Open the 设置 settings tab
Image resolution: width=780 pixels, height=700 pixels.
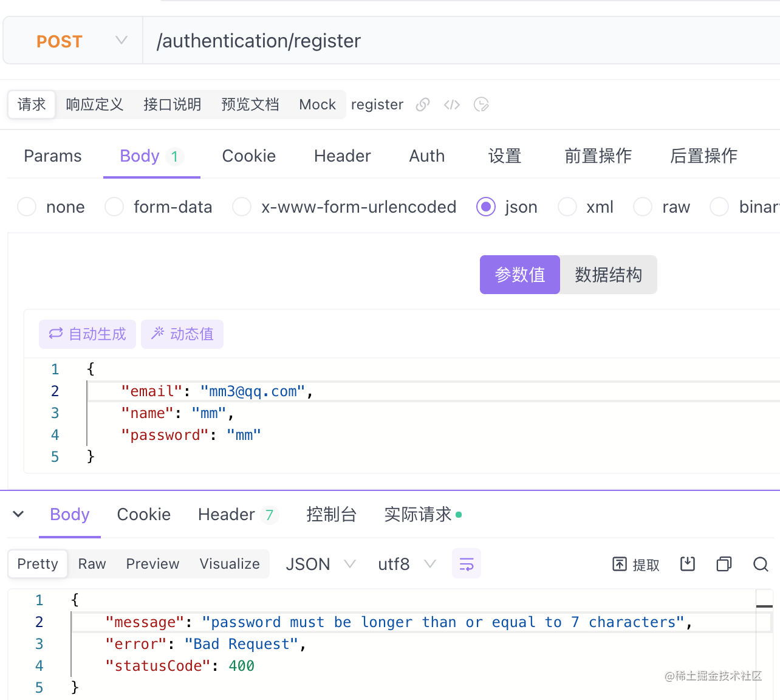[x=505, y=156]
